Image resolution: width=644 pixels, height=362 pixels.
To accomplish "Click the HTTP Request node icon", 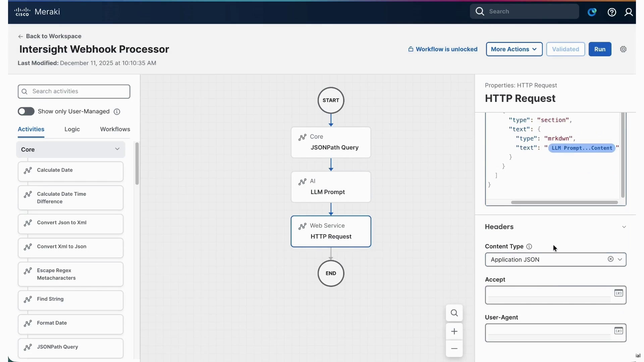I will click(302, 226).
